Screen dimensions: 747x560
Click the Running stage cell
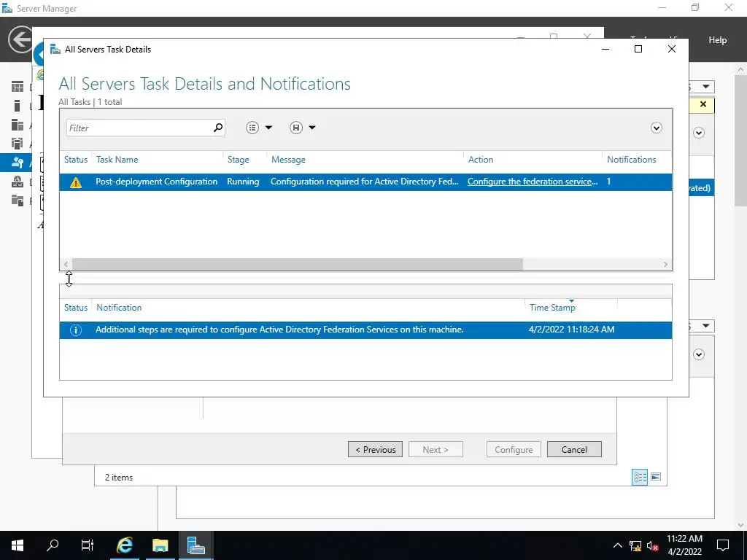[243, 182]
